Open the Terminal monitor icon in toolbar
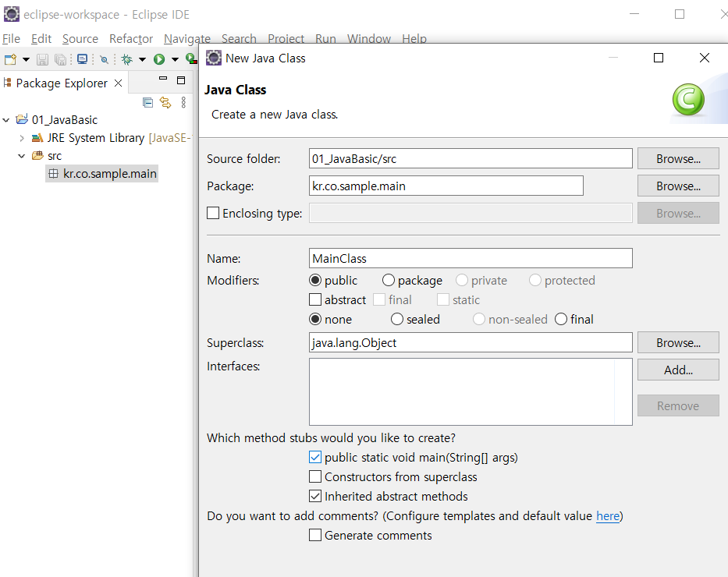 (82, 59)
